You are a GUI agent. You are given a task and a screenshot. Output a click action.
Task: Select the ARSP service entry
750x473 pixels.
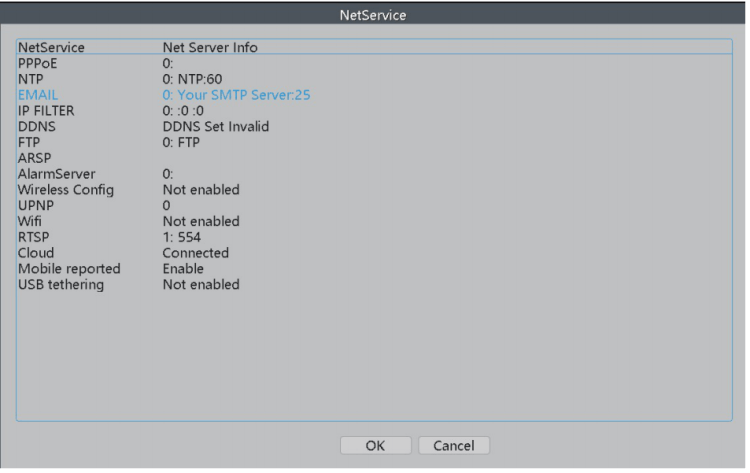(x=35, y=158)
